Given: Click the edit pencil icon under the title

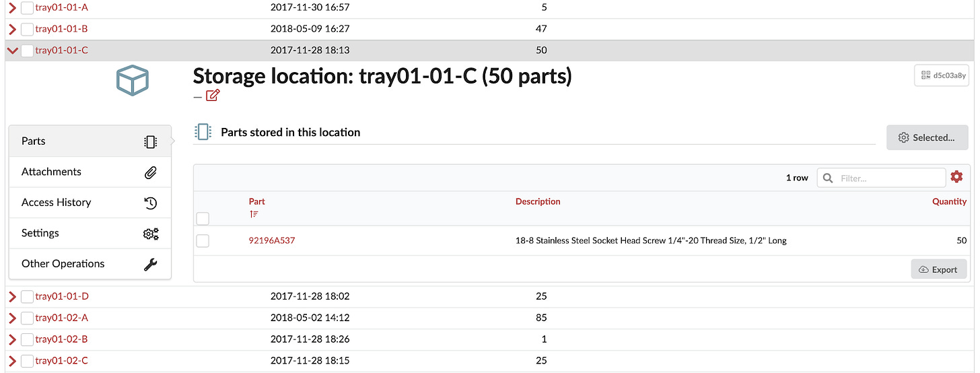Looking at the screenshot, I should click(213, 96).
